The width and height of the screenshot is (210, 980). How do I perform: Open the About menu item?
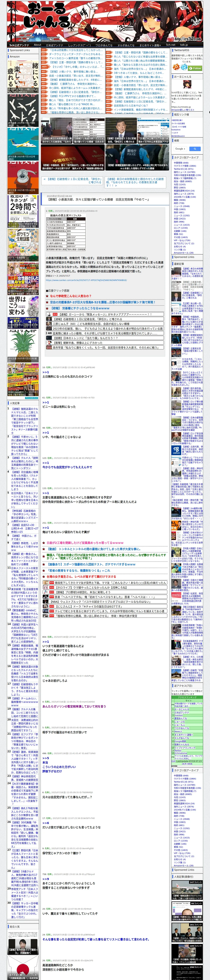tap(37, 45)
